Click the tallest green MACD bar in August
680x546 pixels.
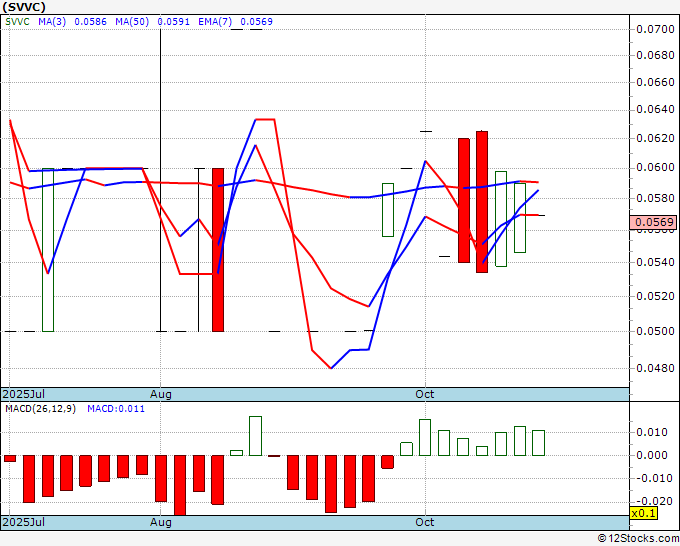[x=255, y=436]
